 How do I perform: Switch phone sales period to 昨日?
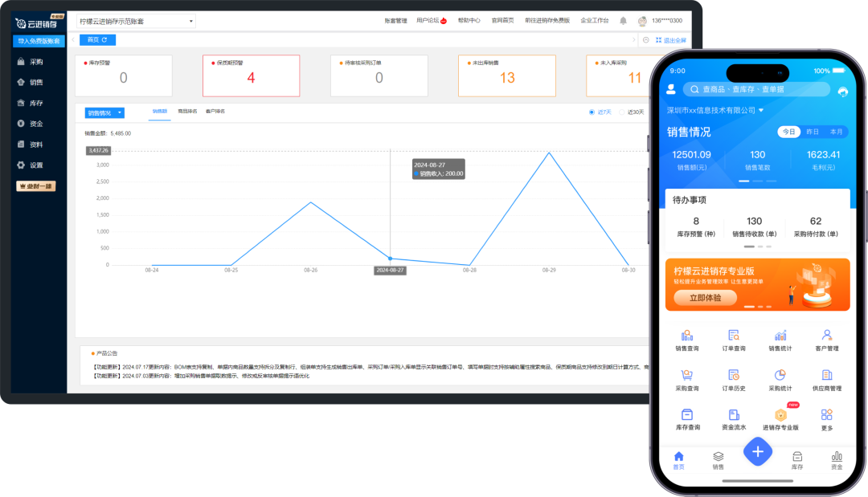[x=813, y=132]
